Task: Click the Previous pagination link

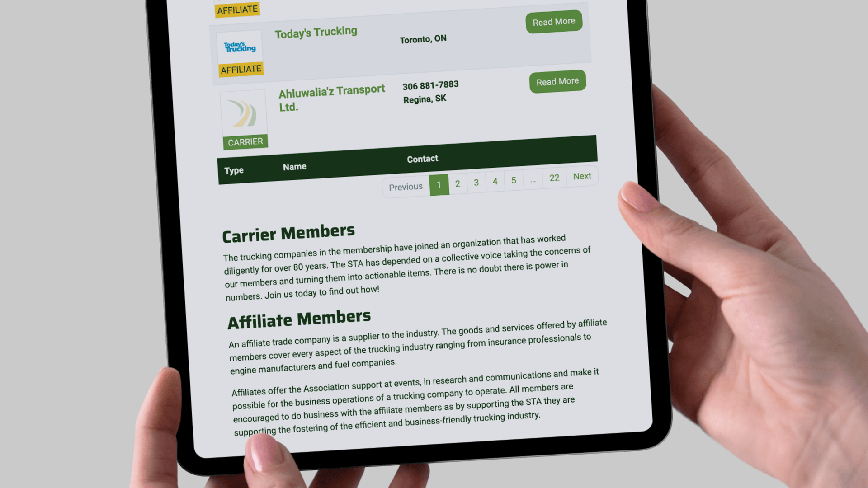Action: click(406, 187)
